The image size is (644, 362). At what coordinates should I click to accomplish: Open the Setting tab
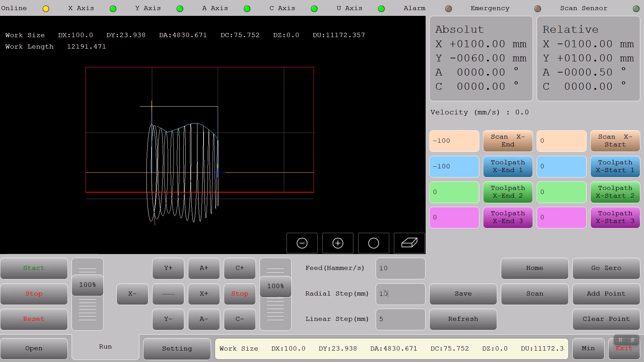pyautogui.click(x=177, y=349)
